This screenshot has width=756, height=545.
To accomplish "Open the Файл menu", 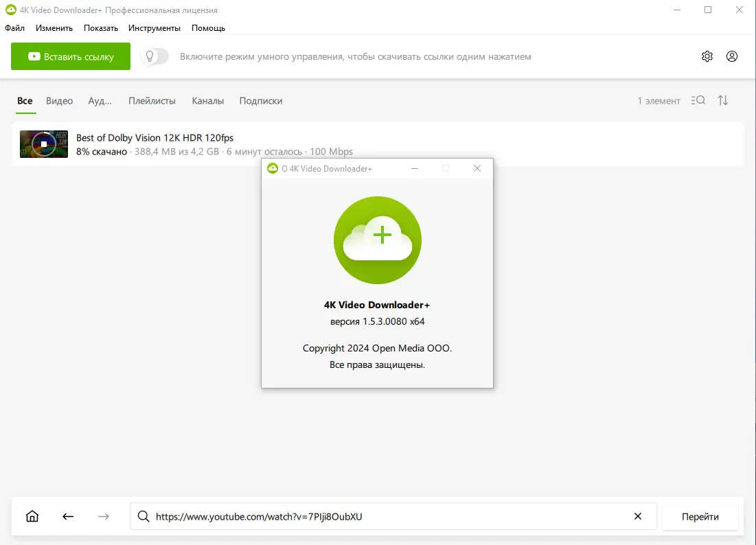I will coord(14,28).
